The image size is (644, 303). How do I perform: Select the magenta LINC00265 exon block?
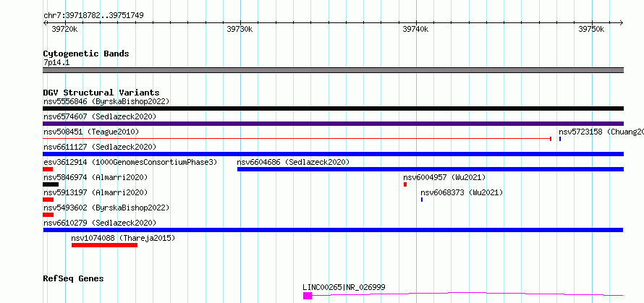click(308, 296)
